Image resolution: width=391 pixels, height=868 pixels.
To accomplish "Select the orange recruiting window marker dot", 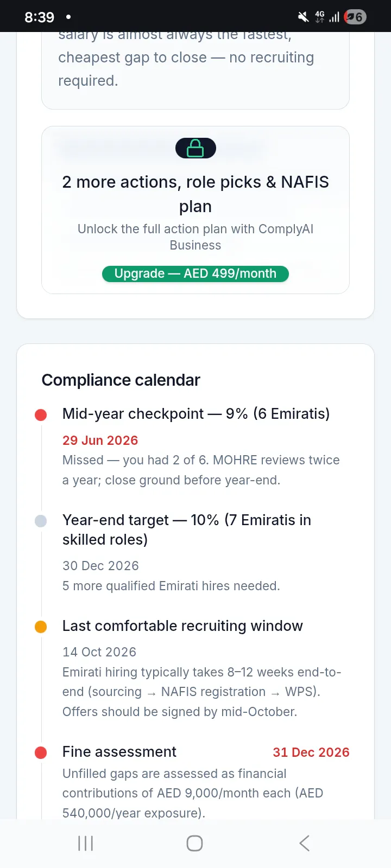I will (41, 627).
